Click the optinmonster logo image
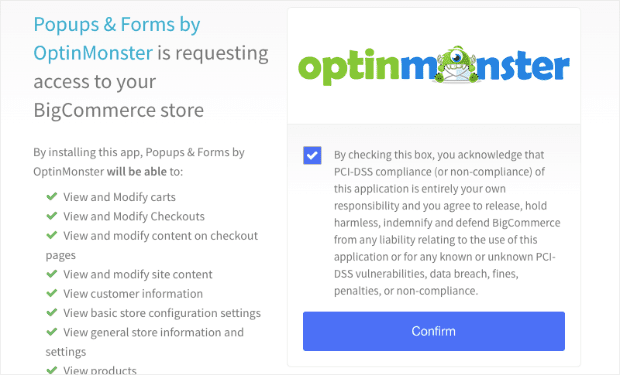620x375 pixels. click(x=434, y=66)
